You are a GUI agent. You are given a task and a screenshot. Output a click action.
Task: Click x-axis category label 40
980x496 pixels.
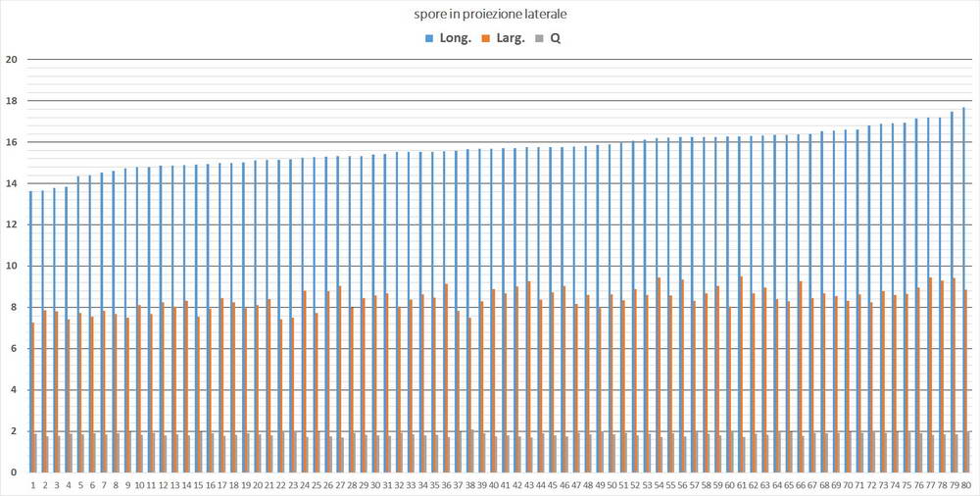point(494,485)
